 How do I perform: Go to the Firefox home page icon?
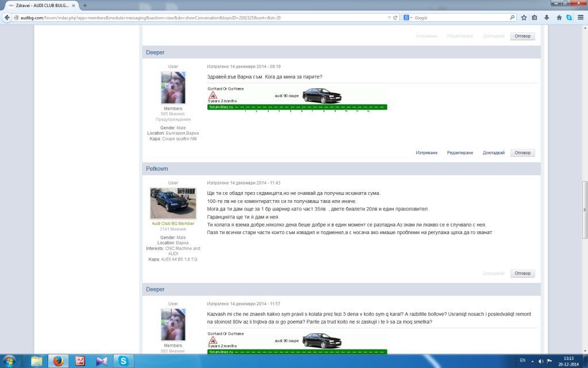tap(559, 18)
